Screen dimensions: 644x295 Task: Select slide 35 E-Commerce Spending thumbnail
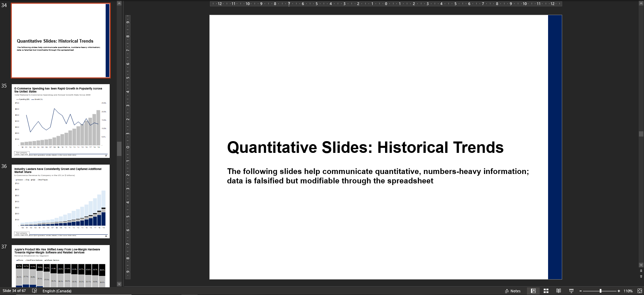(x=61, y=121)
